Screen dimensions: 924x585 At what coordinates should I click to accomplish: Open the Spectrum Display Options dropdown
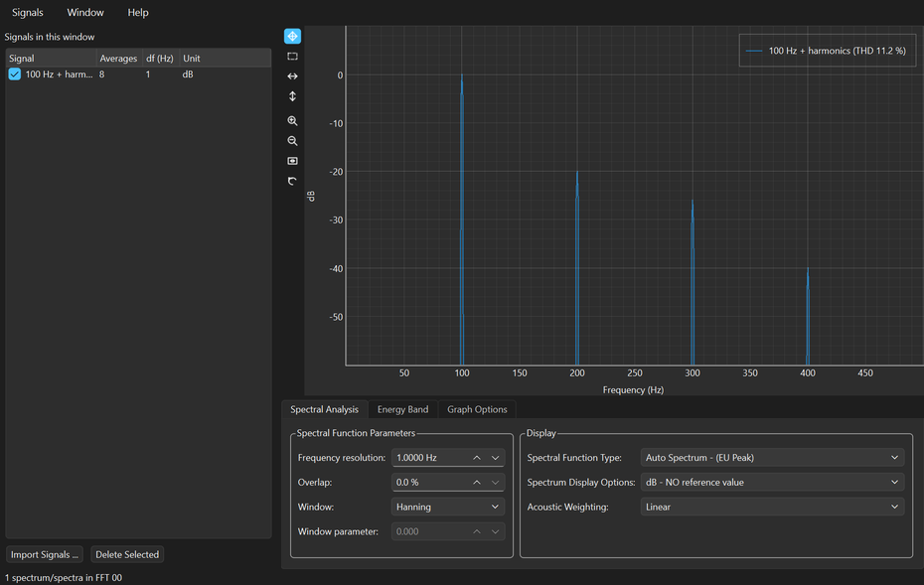point(772,482)
